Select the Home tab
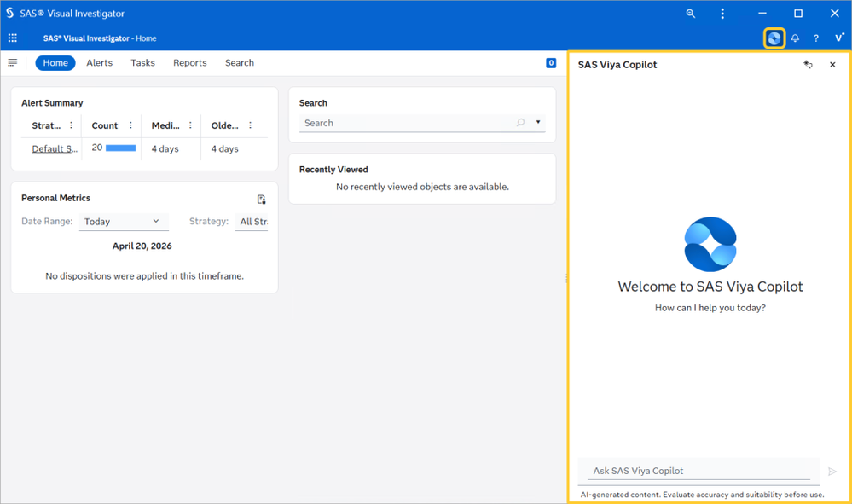This screenshot has width=852, height=504. coord(55,63)
